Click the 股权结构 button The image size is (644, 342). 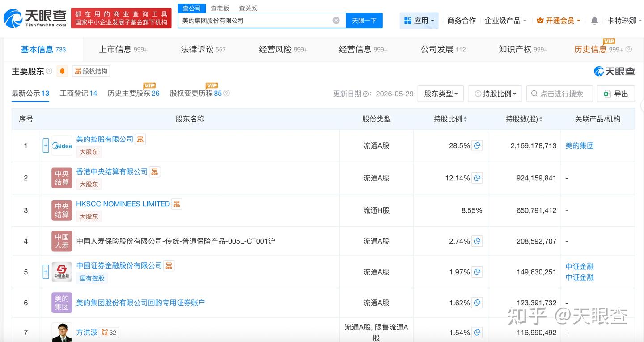coord(91,71)
